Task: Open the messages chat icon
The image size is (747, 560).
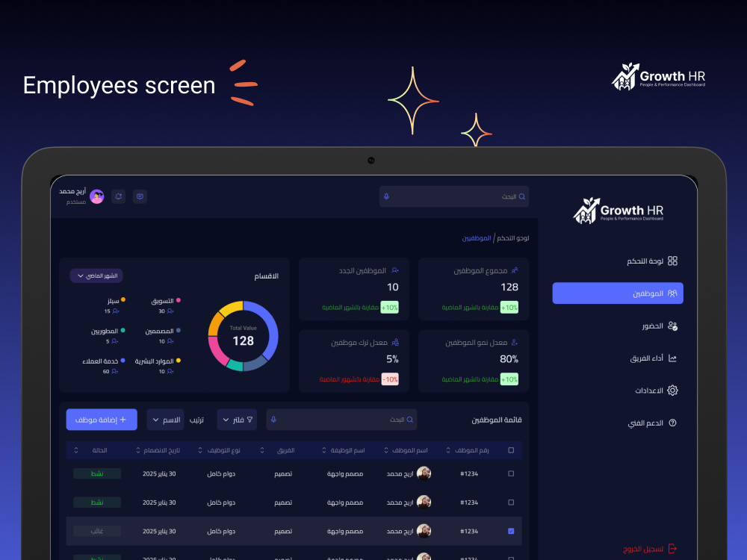Action: coord(140,196)
